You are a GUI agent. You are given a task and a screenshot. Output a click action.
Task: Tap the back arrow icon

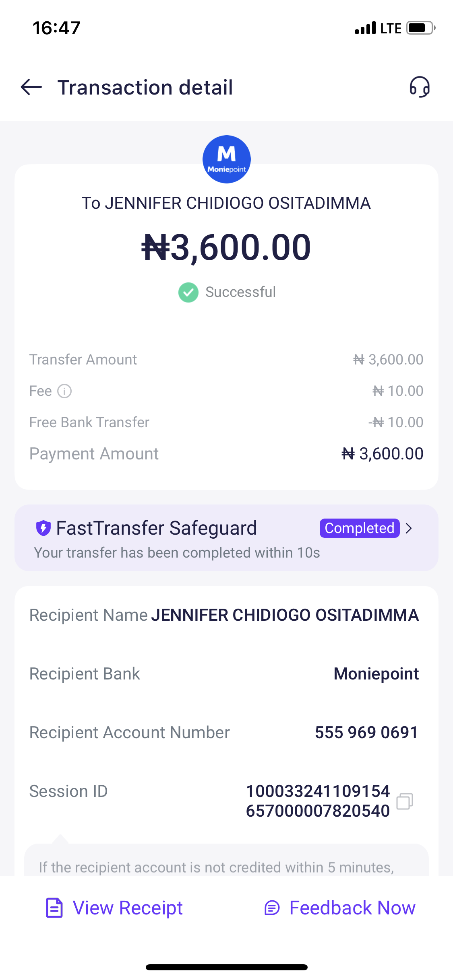(x=31, y=87)
